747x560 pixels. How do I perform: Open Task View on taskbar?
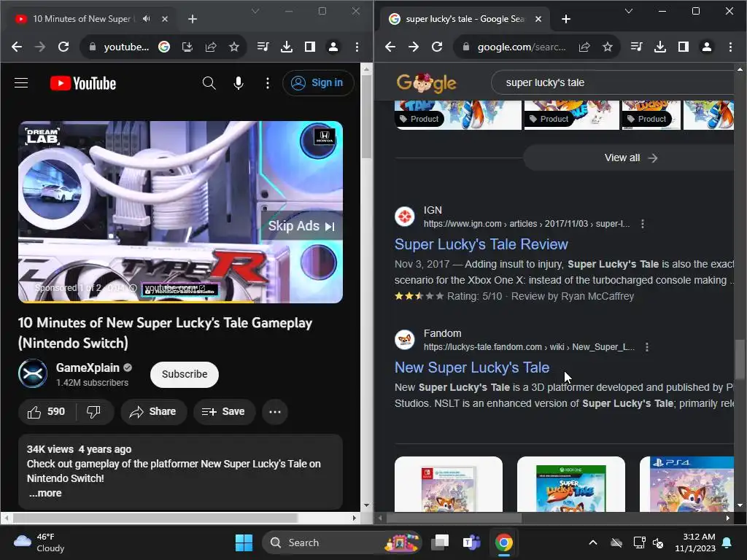point(440,542)
